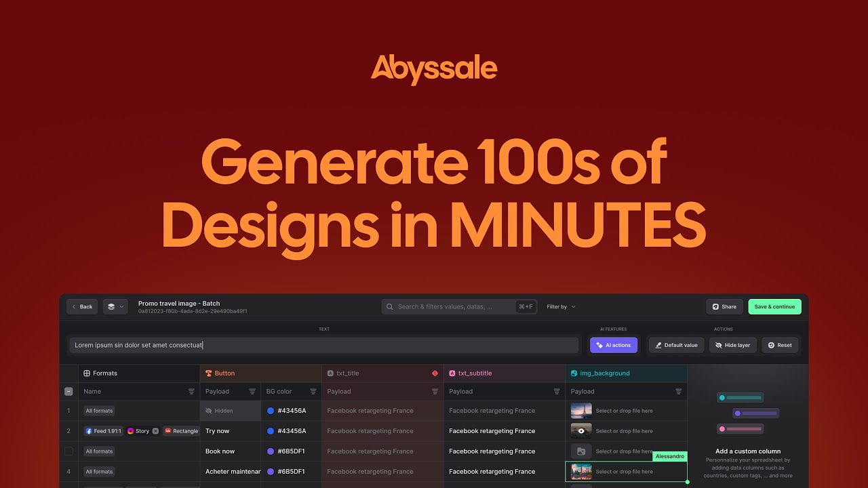
Task: Open color swatch #43456A in row 1
Action: [x=271, y=411]
